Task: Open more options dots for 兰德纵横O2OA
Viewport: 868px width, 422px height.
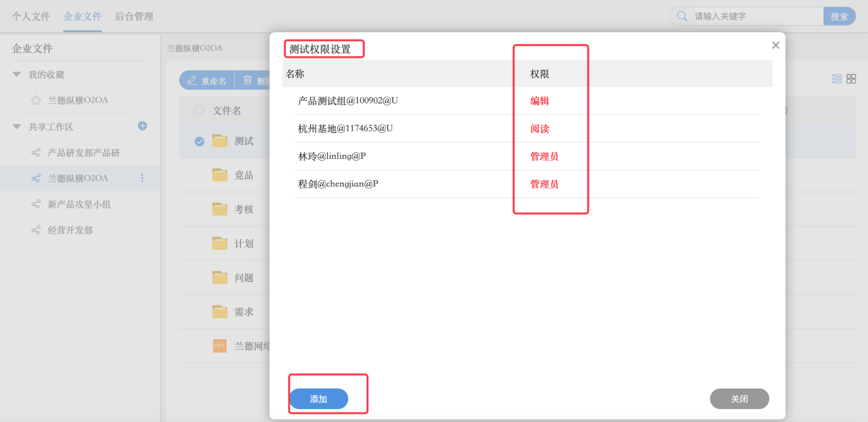Action: (142, 178)
